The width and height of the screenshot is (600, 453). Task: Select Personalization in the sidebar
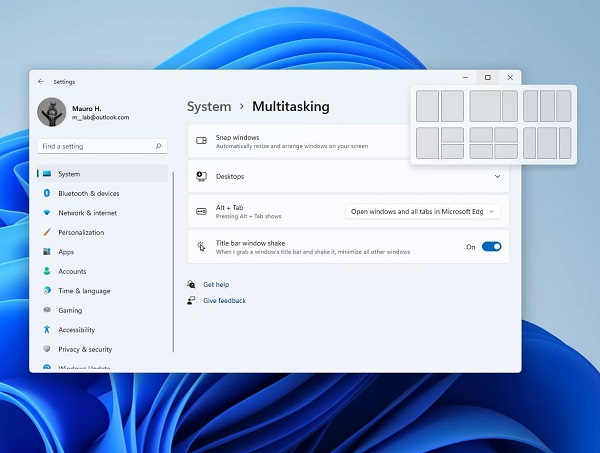click(103, 232)
